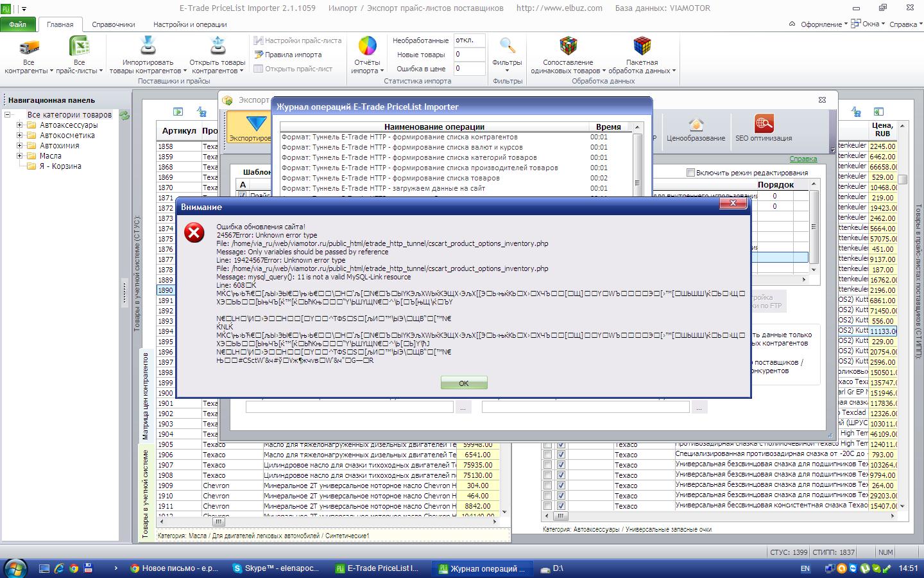The image size is (924, 578).
Task: Launch Пакетная обработка данных
Action: [642, 56]
